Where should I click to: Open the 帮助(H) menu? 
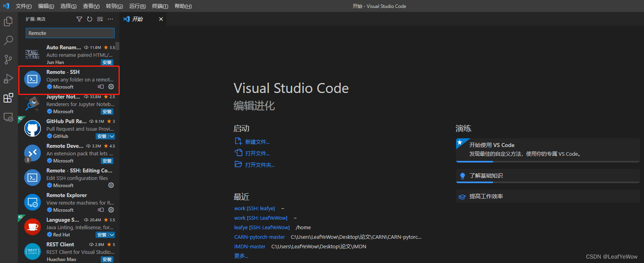point(183,6)
